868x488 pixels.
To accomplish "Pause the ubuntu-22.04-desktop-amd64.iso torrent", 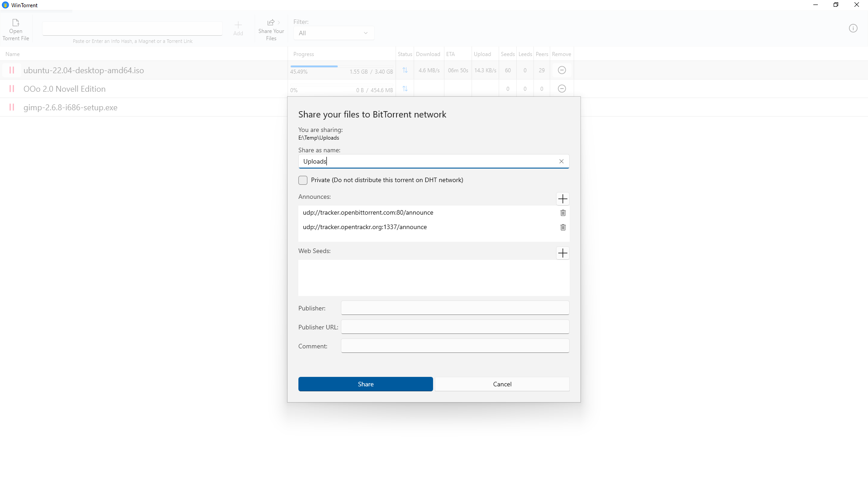I will [x=12, y=70].
